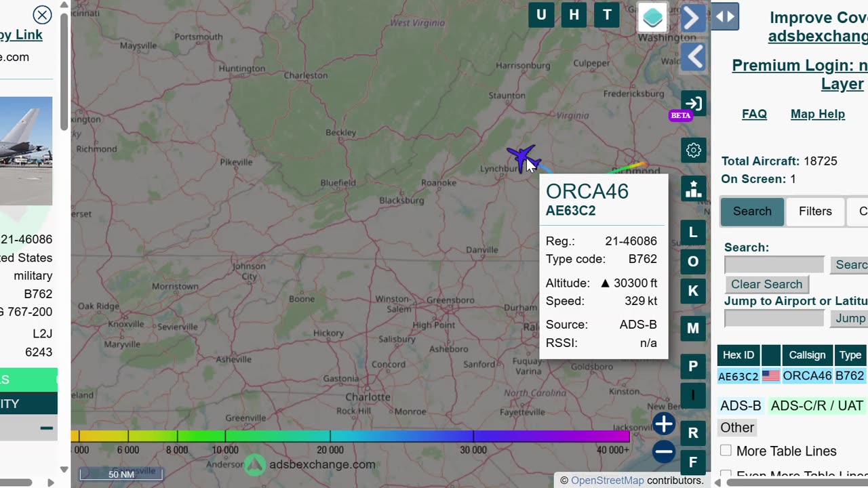Click the P map button

(x=693, y=366)
